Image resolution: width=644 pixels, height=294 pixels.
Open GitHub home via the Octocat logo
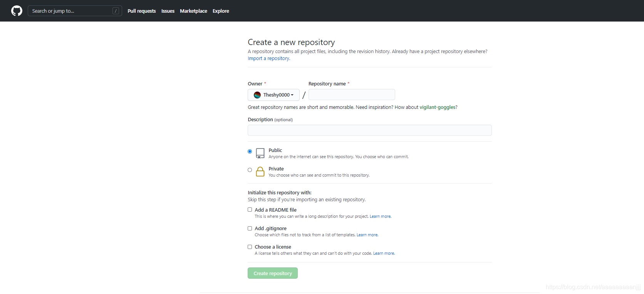tap(17, 11)
